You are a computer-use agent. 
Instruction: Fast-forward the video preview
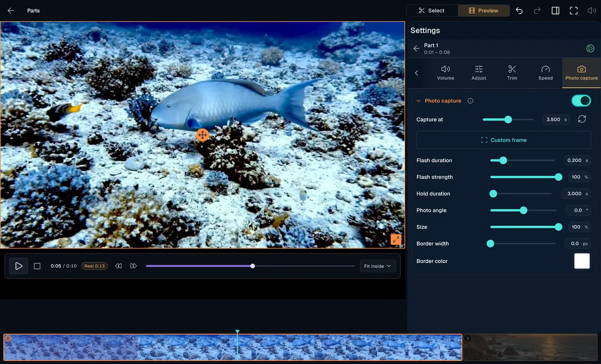click(134, 266)
